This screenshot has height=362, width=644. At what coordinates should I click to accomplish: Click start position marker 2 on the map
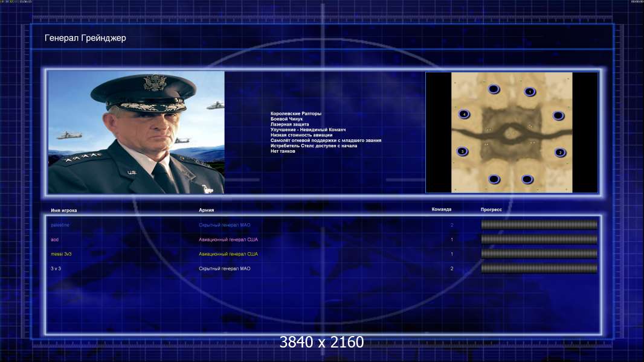click(560, 153)
